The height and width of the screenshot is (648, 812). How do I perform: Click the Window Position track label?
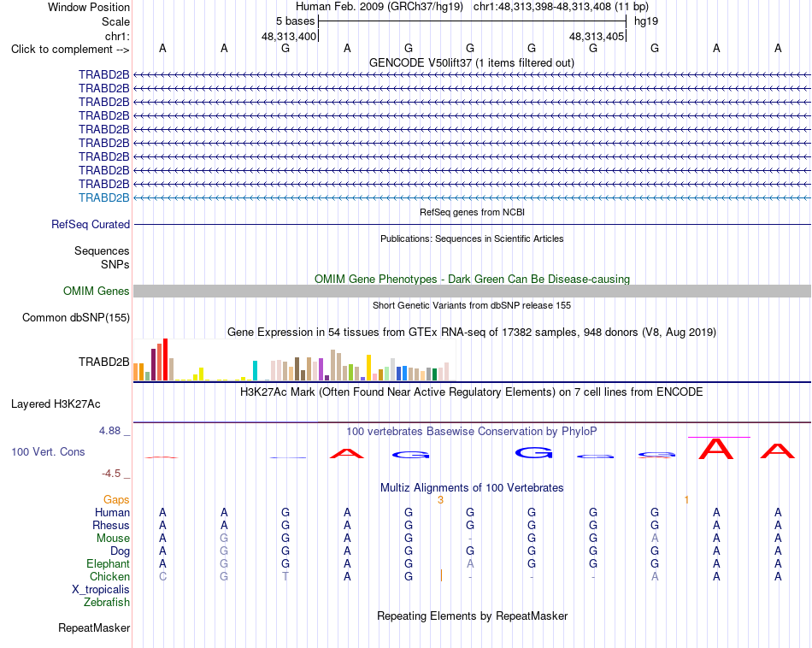(x=89, y=7)
